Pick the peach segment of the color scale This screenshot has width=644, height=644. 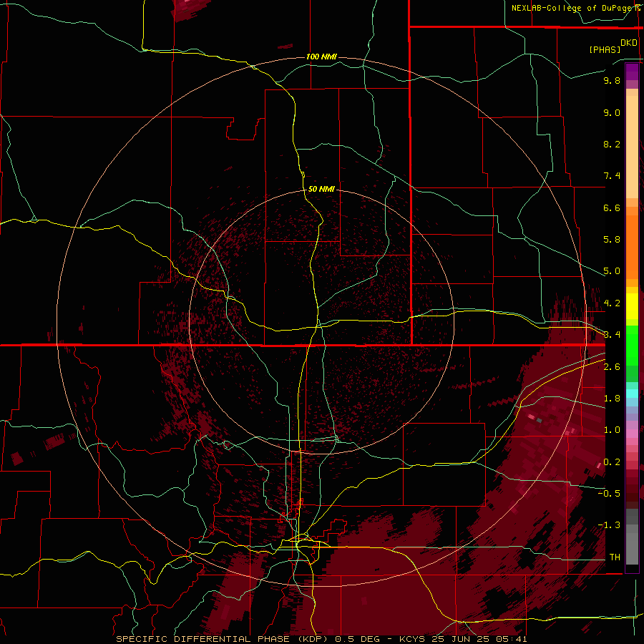(632, 147)
